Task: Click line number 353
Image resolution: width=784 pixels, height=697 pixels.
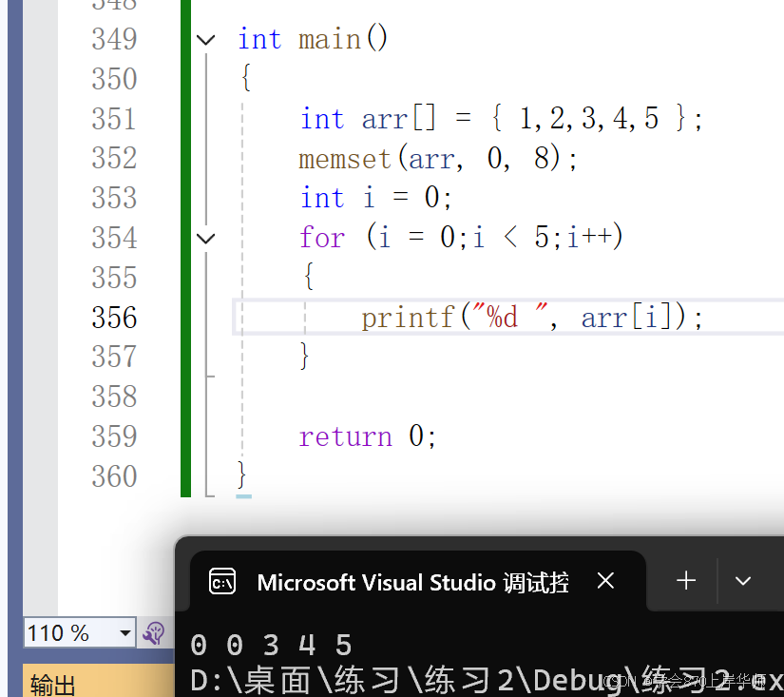Action: 114,198
